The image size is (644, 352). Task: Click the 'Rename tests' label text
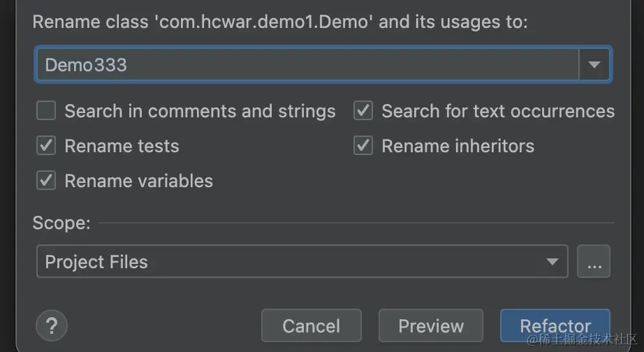[122, 146]
